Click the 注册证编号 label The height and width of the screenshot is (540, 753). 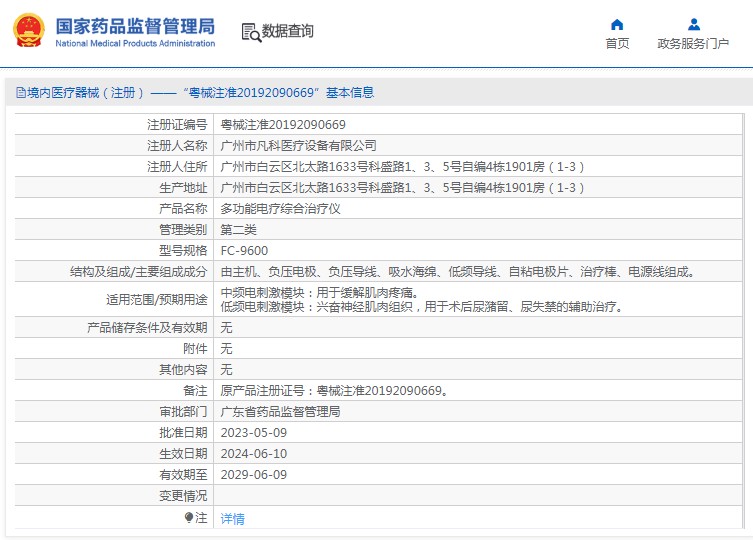point(177,125)
